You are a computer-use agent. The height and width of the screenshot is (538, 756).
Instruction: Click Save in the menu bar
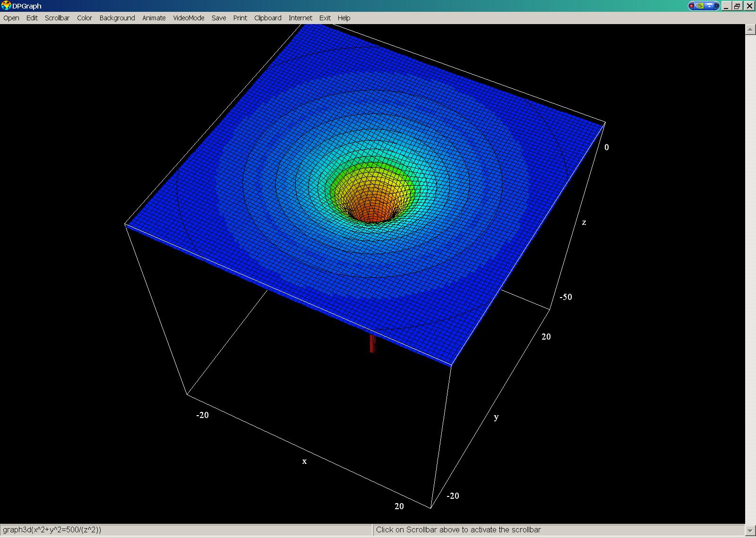[219, 18]
